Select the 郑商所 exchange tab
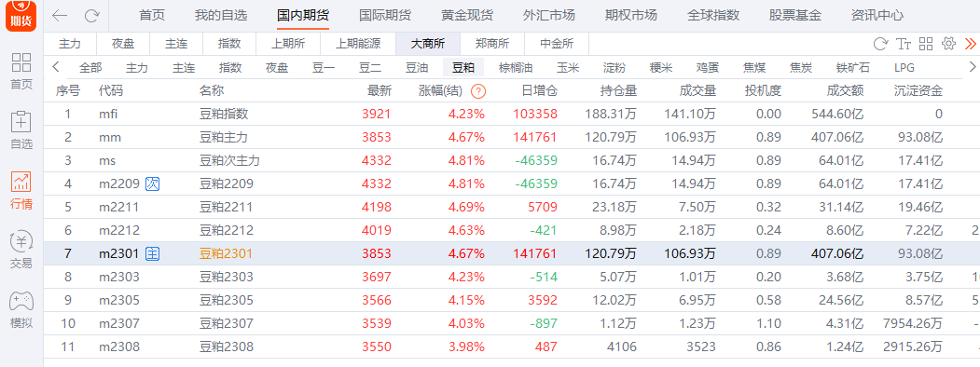Screen dimensions: 980x367 (492, 45)
